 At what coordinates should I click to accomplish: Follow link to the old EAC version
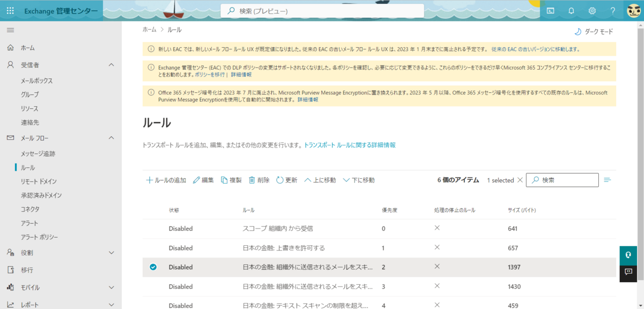535,49
